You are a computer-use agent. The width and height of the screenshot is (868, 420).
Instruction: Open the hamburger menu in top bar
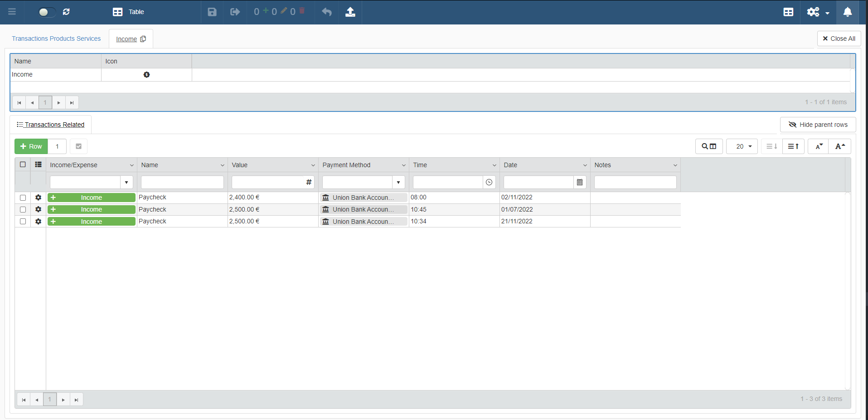pos(12,12)
